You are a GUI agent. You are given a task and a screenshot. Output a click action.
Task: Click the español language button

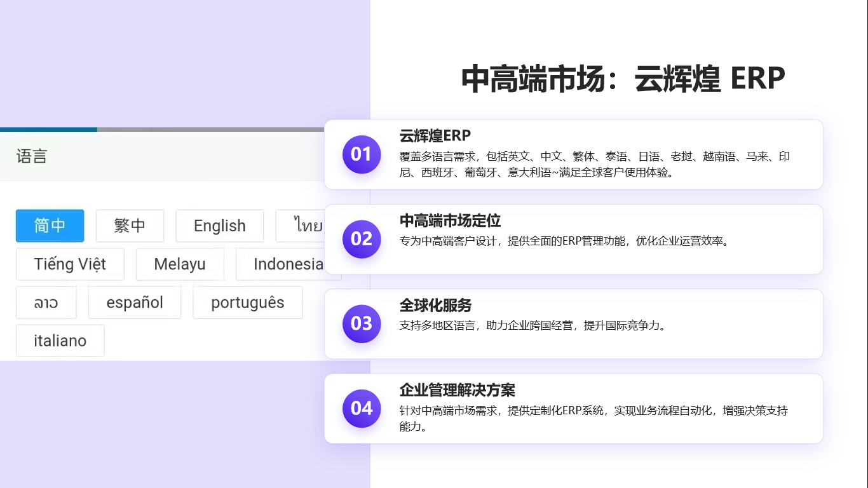point(135,302)
